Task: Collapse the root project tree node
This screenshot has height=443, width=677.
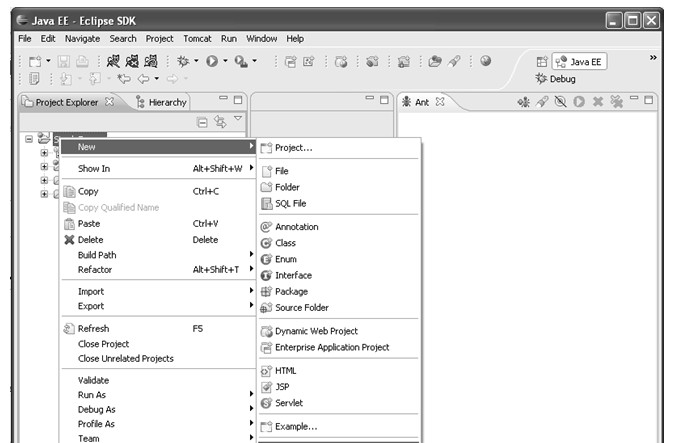Action: point(28,139)
